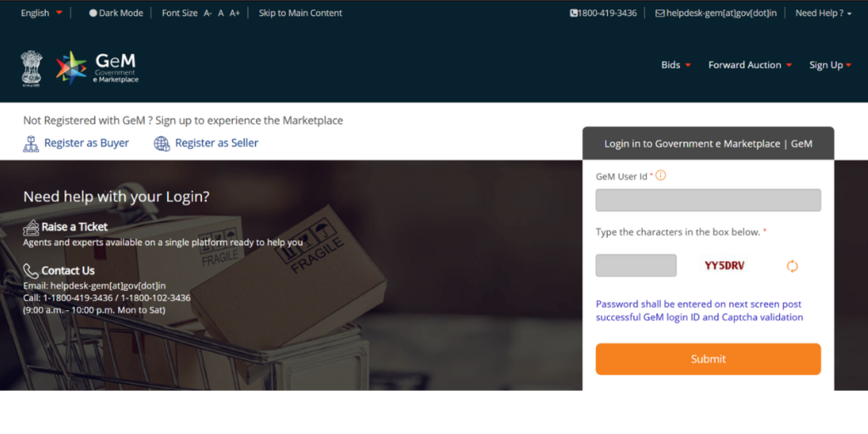Click the Register as Seller globe icon

tap(162, 144)
